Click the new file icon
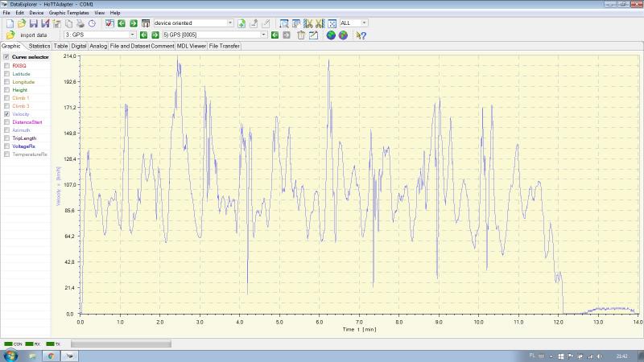 click(x=10, y=23)
